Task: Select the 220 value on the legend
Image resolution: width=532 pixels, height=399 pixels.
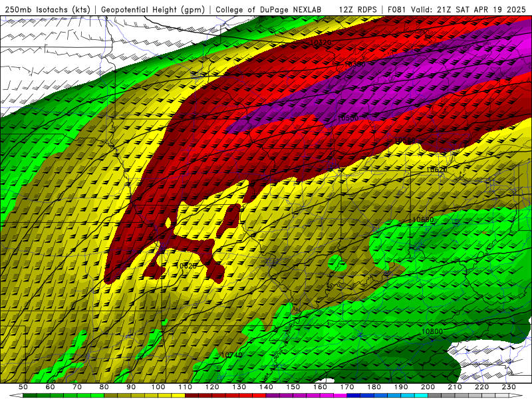Action: coord(481,387)
